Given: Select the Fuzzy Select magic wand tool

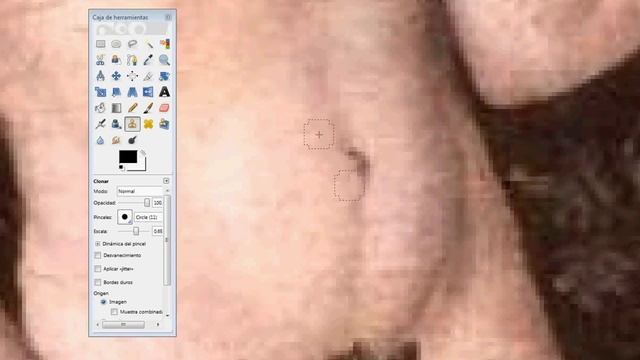Looking at the screenshot, I should pos(148,44).
